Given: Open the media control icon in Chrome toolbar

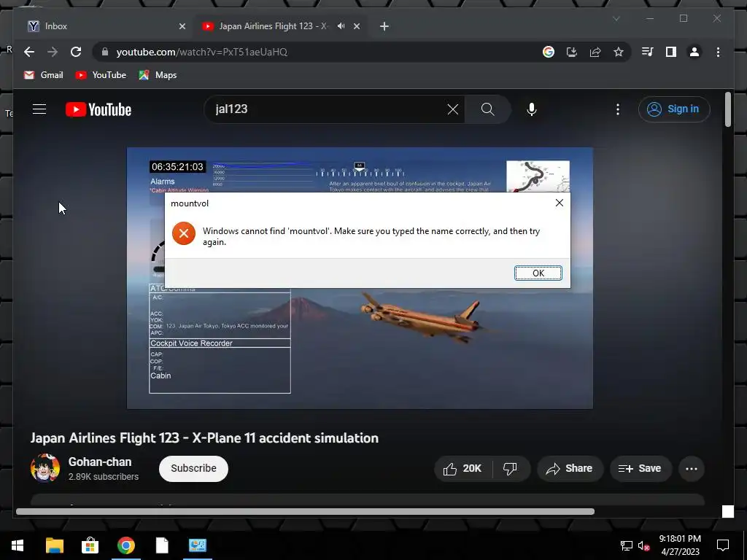Looking at the screenshot, I should (648, 52).
